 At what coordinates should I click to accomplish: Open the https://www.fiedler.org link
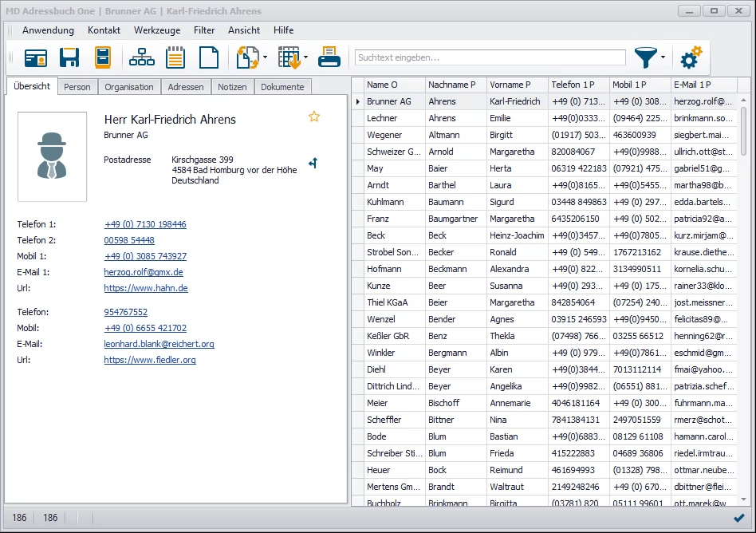point(150,360)
